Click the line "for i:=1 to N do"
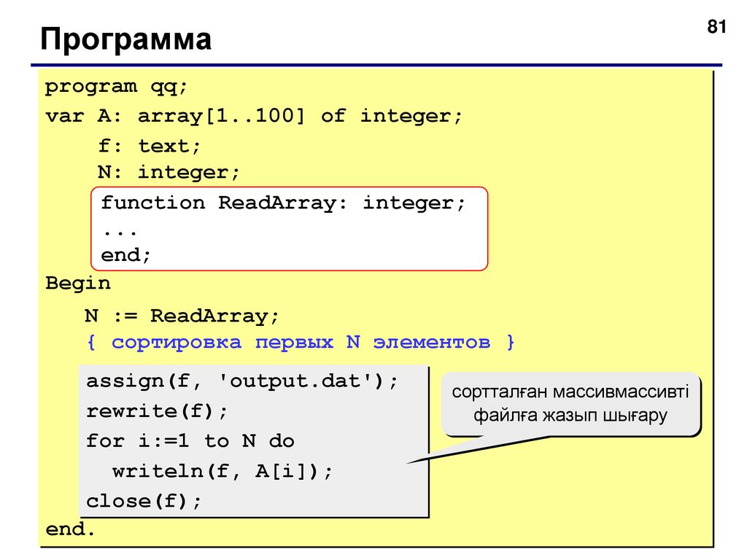747x560 pixels. (x=190, y=441)
